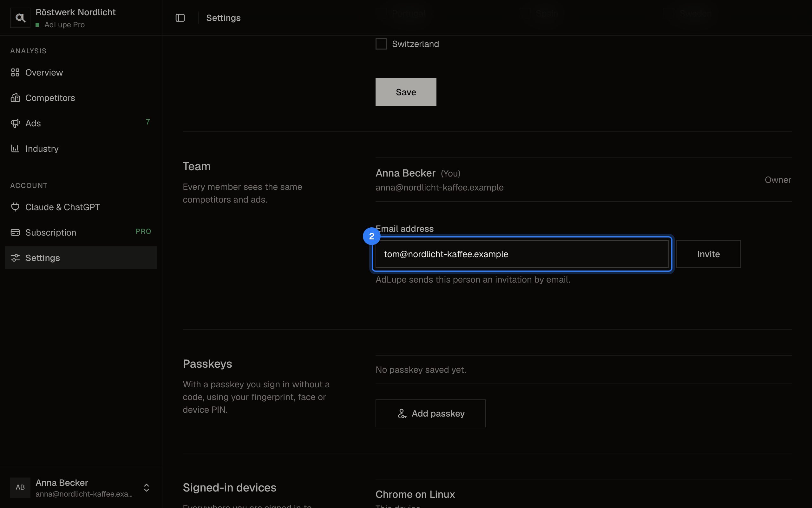Viewport: 812px width, 508px height.
Task: Open Claude & ChatGPT integration page
Action: coord(81,207)
